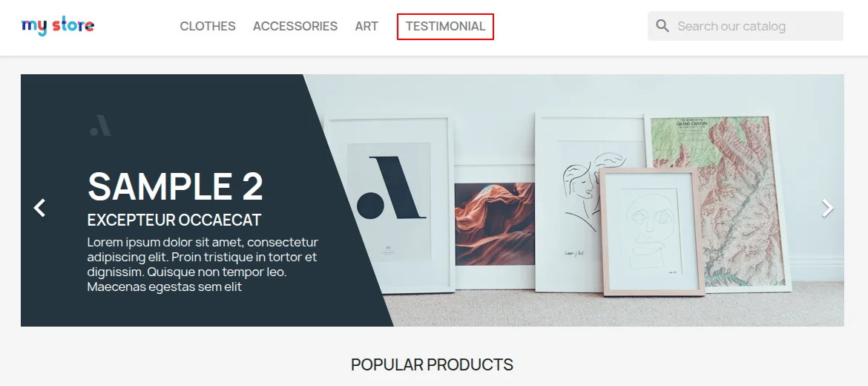Open the ART category
The height and width of the screenshot is (386, 868).
coord(366,26)
